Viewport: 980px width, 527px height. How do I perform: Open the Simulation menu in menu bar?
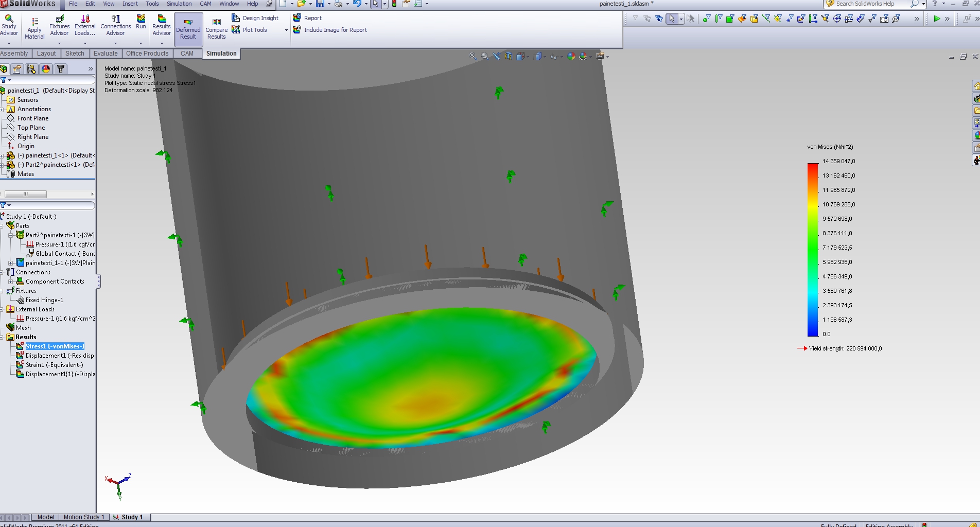tap(179, 4)
